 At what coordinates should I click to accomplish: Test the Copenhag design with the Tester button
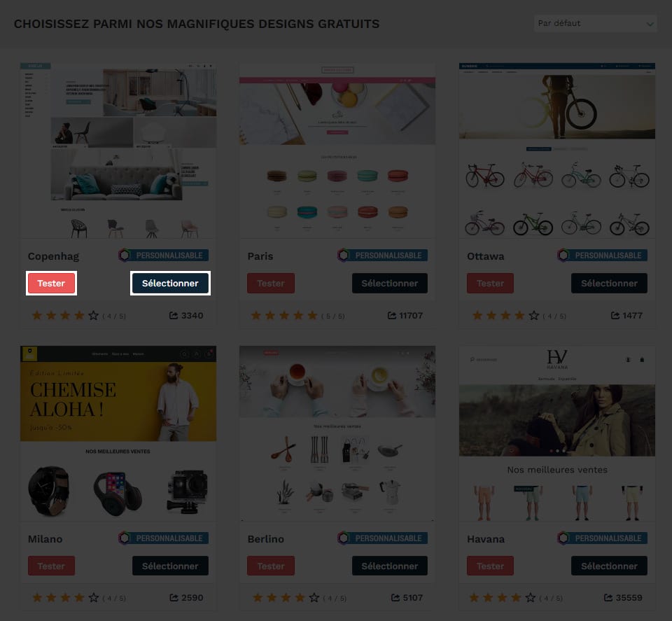point(51,284)
